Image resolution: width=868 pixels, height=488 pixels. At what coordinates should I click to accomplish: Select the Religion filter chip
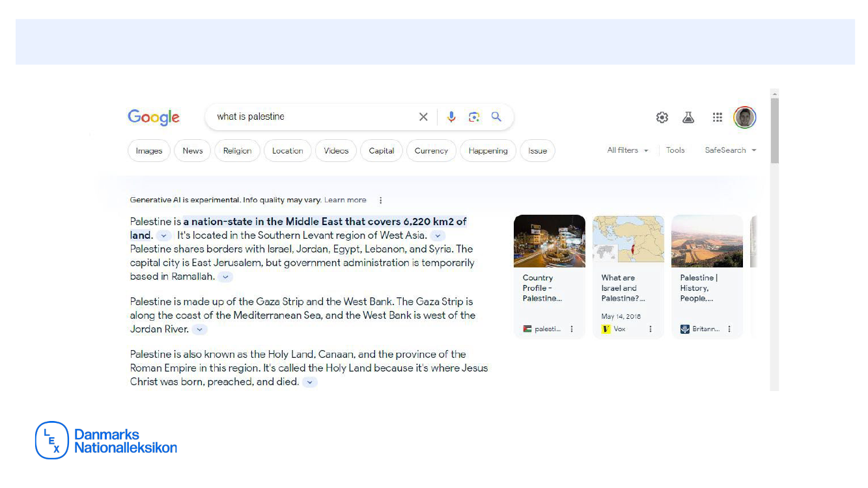238,151
